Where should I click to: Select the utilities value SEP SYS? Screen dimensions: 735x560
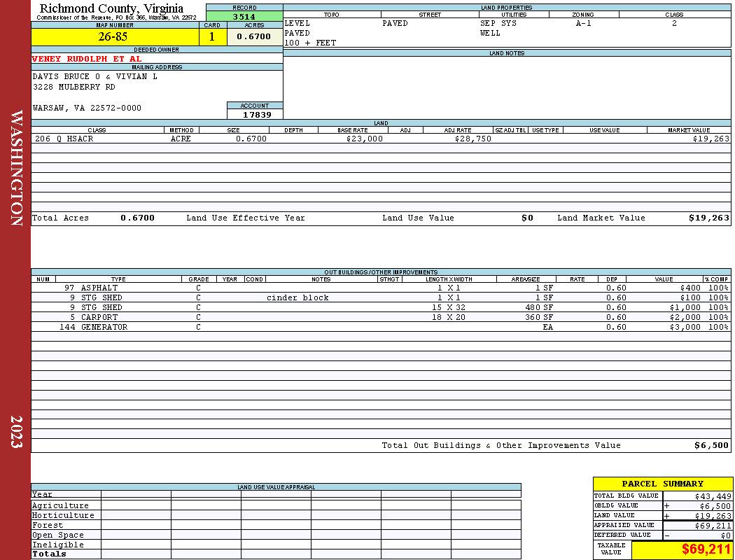[498, 23]
